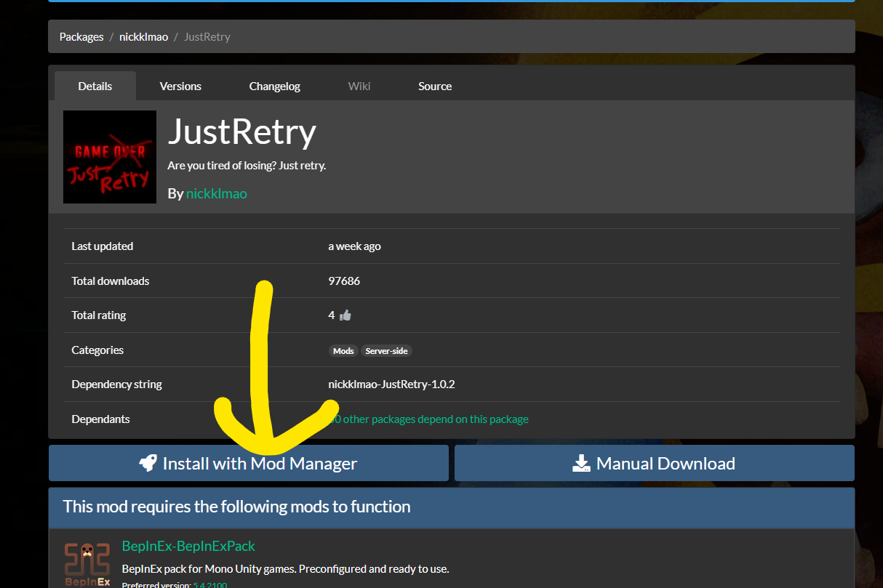Screen dimensions: 883x588
Task: Click 'This mod requires the following mods' heading
Action: tap(236, 507)
